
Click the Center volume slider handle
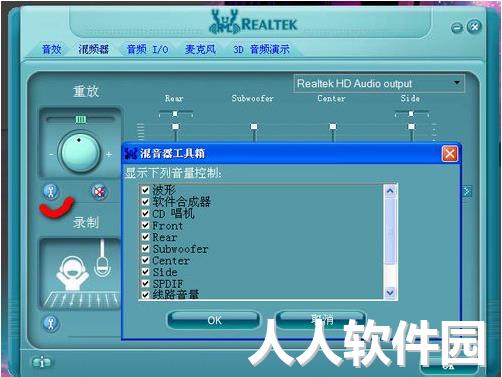click(x=333, y=127)
